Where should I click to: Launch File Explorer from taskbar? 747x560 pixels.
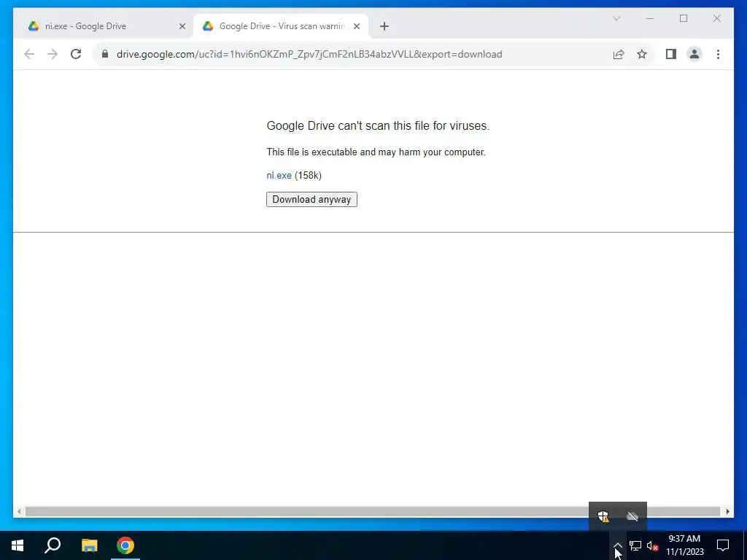pyautogui.click(x=89, y=545)
